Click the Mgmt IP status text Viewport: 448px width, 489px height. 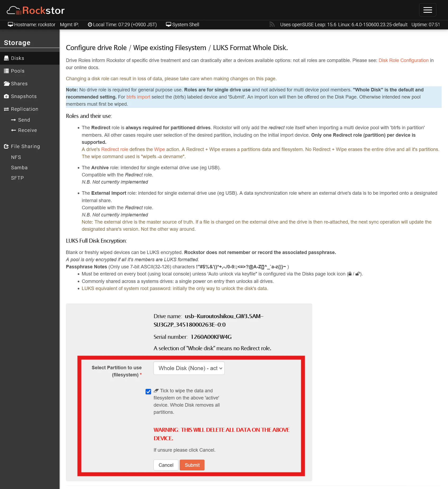click(x=69, y=24)
